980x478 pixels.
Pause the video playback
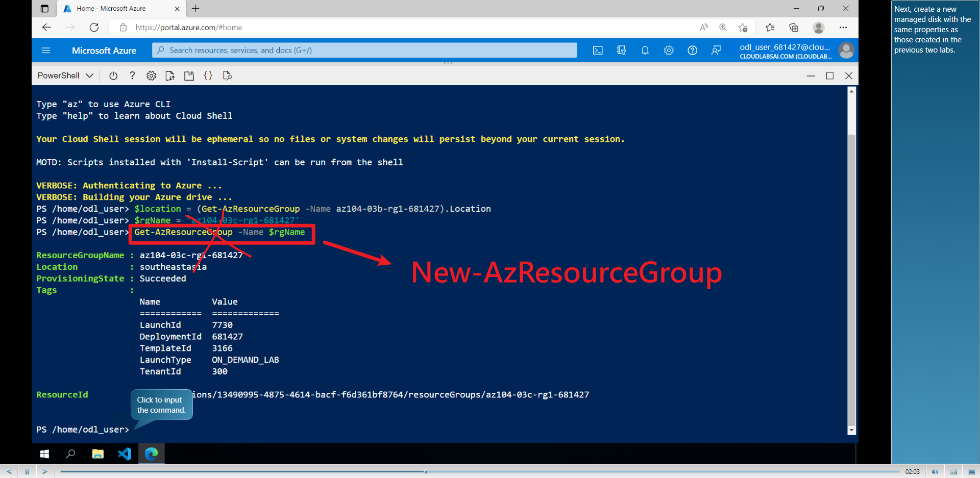[x=27, y=471]
